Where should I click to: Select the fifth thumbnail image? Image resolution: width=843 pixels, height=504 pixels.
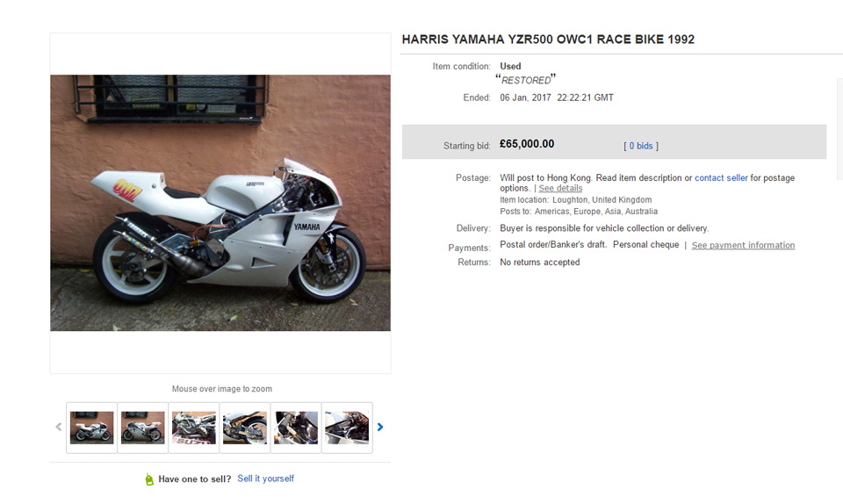point(296,428)
